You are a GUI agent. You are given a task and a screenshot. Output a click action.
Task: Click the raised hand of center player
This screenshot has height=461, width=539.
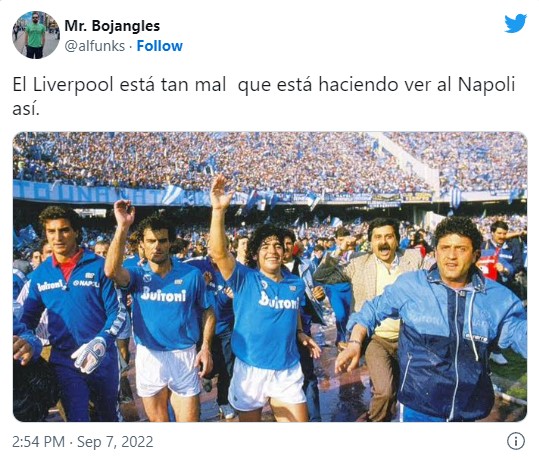tap(221, 193)
